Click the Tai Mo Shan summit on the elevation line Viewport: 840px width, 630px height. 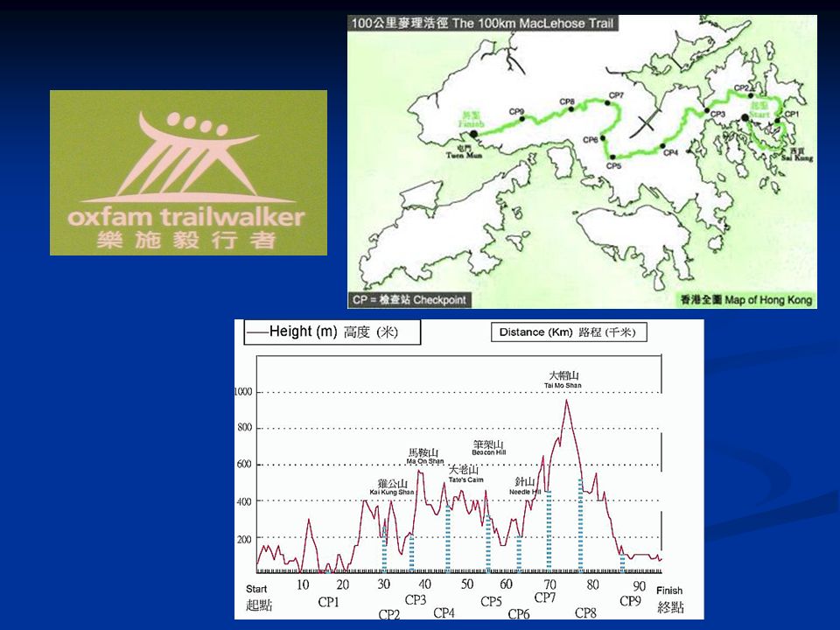point(566,401)
